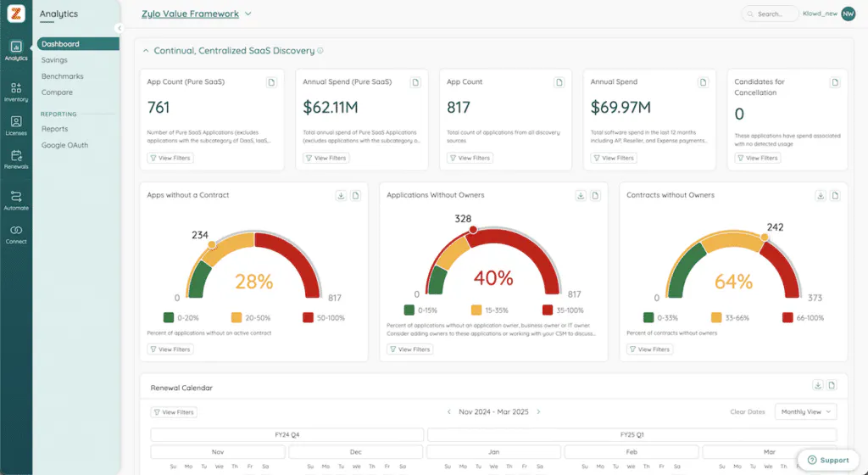Click the document icon on Applications Without Owners
The width and height of the screenshot is (868, 475).
click(x=595, y=195)
